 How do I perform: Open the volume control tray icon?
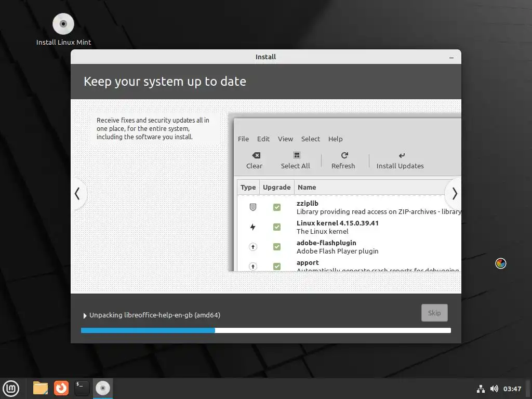(494, 389)
